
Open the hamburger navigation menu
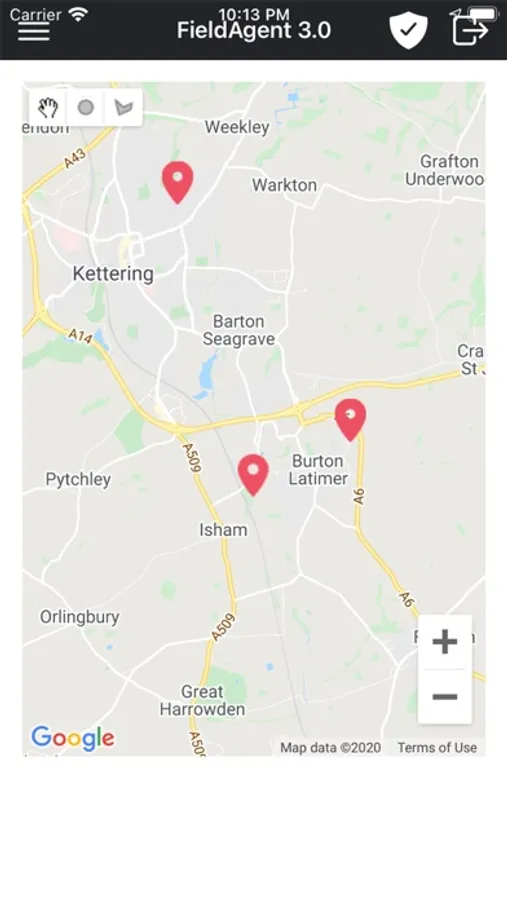click(x=33, y=31)
